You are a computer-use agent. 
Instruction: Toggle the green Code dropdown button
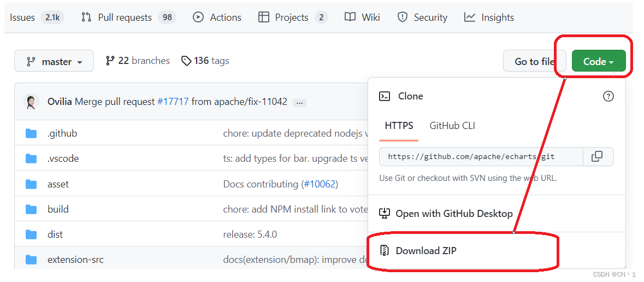pyautogui.click(x=599, y=61)
